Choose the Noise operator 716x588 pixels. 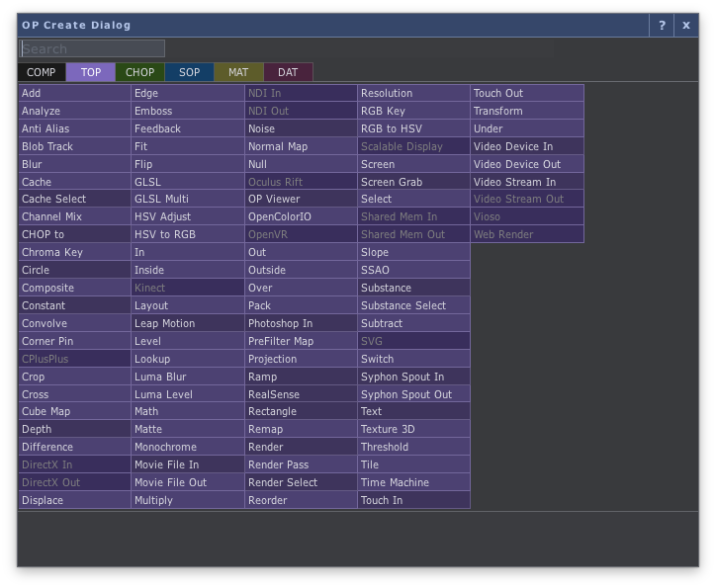pos(301,128)
